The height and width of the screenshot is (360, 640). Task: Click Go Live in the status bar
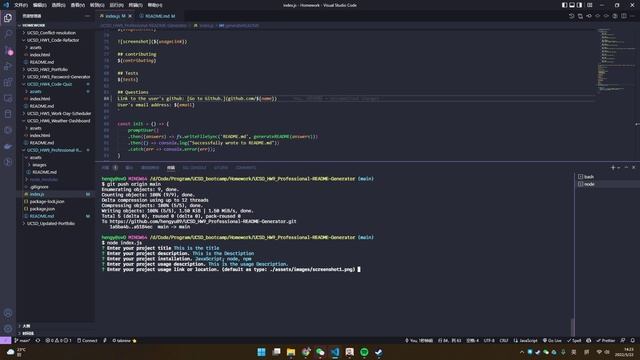tap(552, 340)
